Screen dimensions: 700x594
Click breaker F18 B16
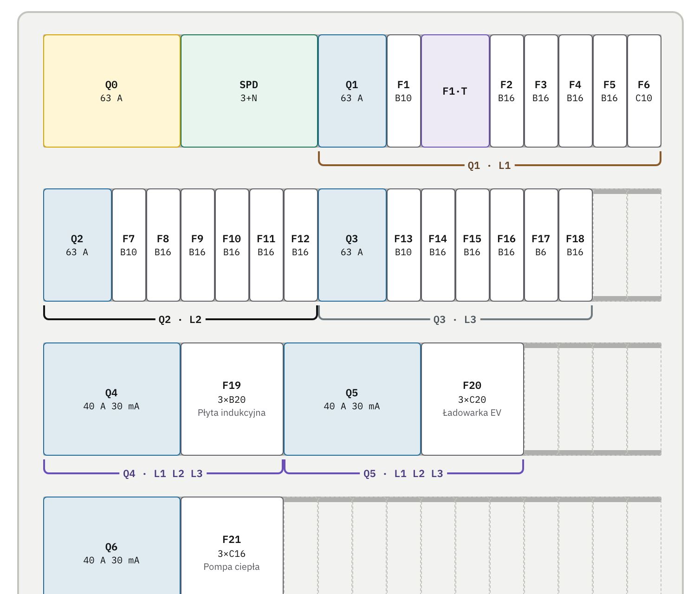[x=576, y=245]
